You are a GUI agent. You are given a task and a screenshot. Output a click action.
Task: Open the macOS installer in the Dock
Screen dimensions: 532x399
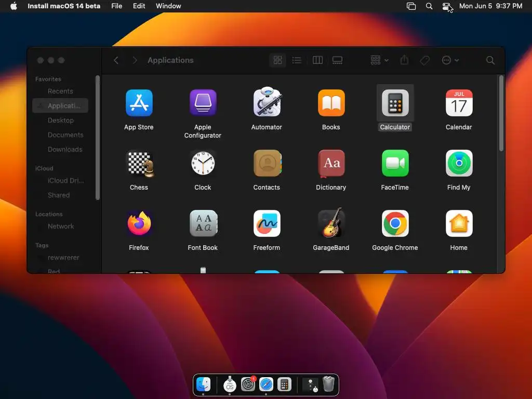[230, 384]
